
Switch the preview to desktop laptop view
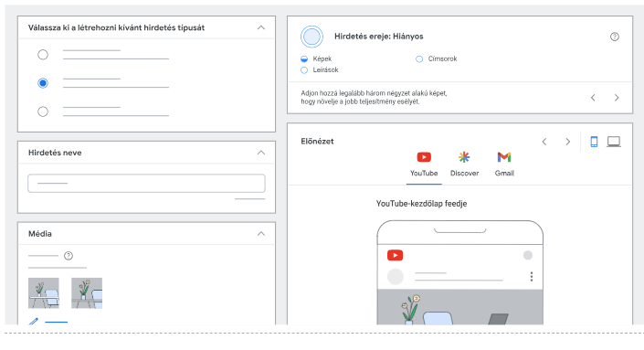614,142
